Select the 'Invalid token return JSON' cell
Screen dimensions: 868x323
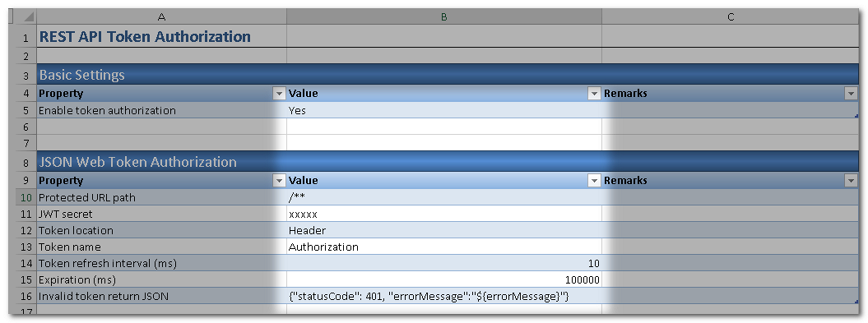coord(161,297)
